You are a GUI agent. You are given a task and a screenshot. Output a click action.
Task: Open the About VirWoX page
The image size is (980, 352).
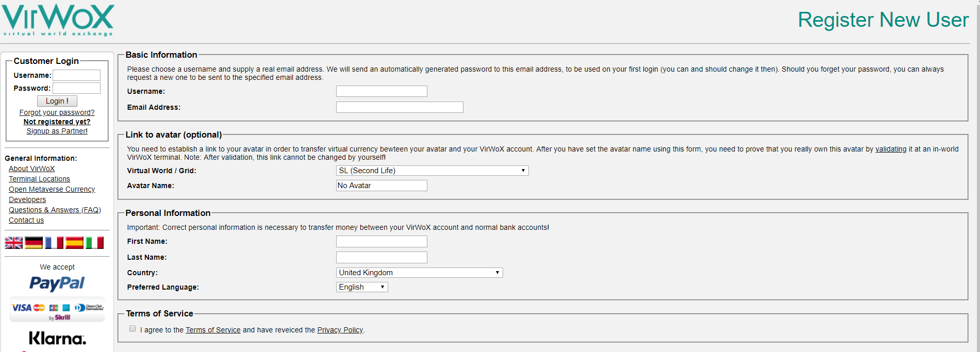tap(31, 169)
